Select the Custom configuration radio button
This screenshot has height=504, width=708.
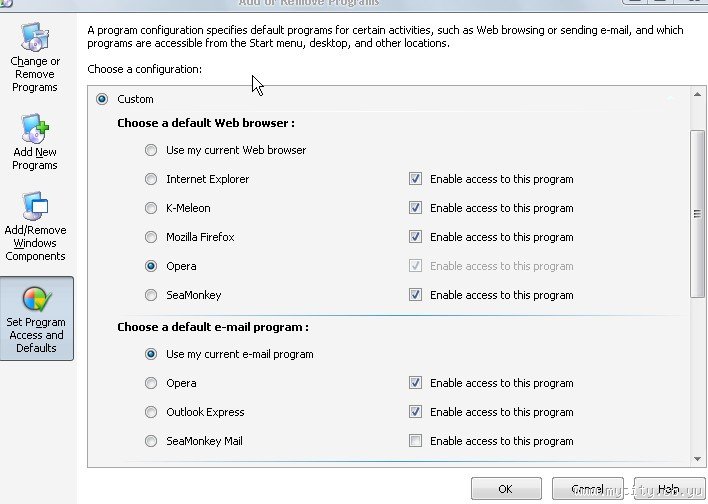pyautogui.click(x=102, y=99)
